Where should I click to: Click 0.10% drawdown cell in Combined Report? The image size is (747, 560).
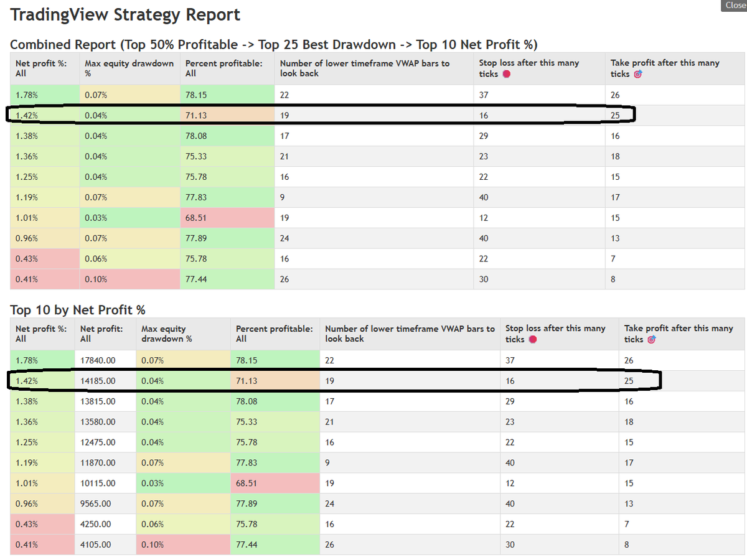[129, 279]
